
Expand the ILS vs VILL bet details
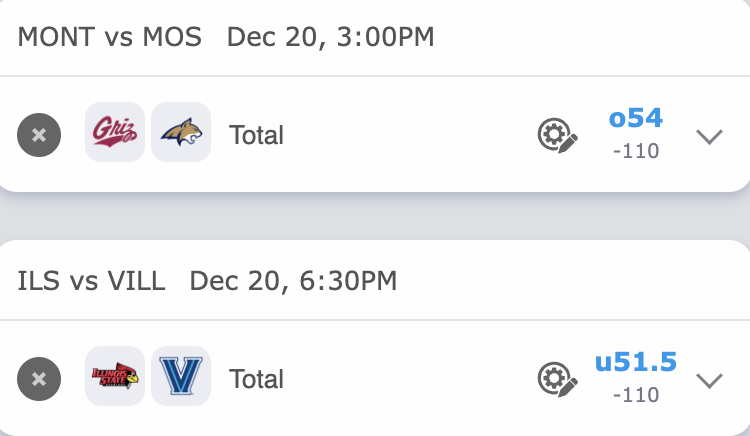click(709, 380)
